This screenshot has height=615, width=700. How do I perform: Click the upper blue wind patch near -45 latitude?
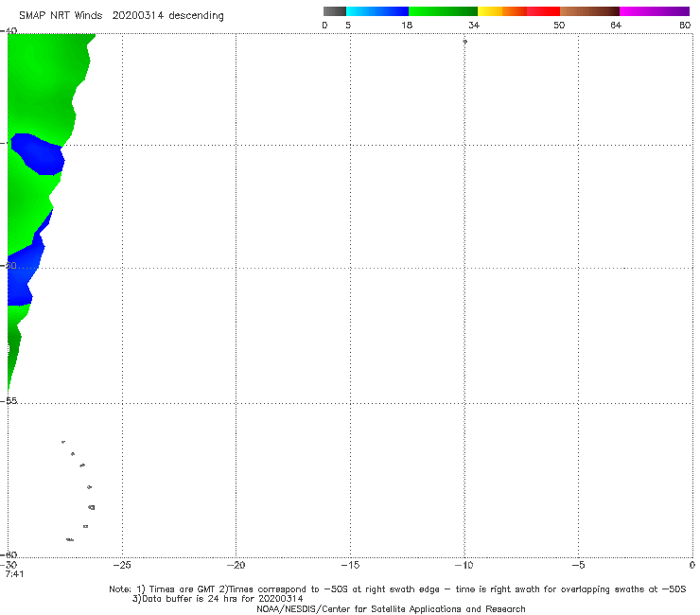point(40,154)
